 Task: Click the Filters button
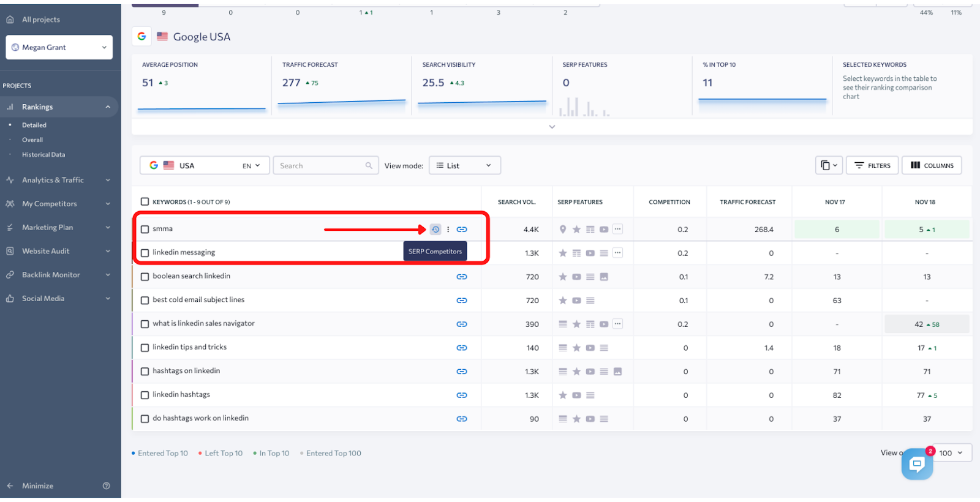click(872, 165)
